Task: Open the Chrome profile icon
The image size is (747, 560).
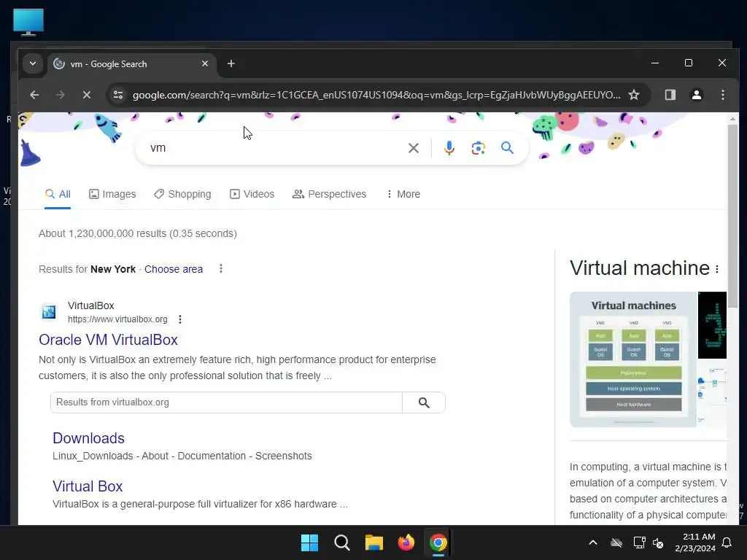Action: [697, 95]
